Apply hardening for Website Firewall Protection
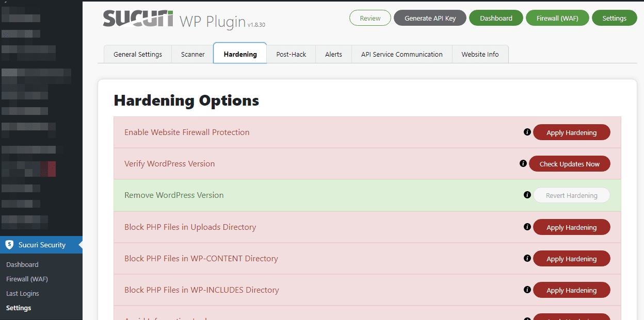Image resolution: width=644 pixels, height=320 pixels. [571, 132]
